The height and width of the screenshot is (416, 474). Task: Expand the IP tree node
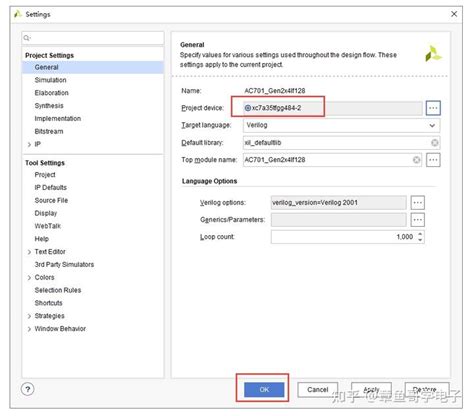(x=29, y=144)
